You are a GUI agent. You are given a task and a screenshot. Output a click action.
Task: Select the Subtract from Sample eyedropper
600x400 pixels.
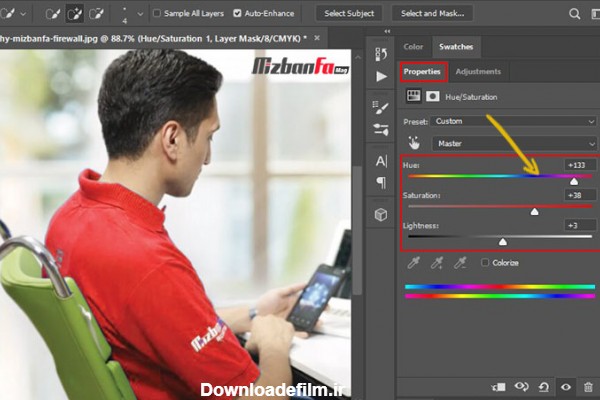[460, 263]
